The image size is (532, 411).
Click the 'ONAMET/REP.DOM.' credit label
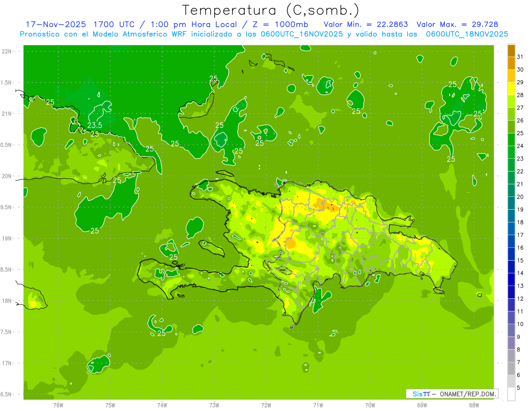[468, 394]
